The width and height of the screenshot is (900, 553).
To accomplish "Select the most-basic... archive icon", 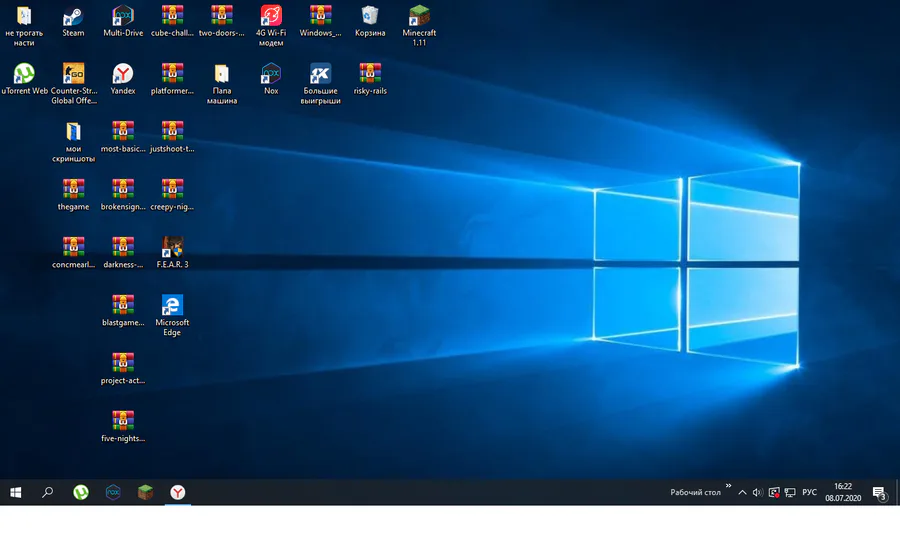I will [123, 138].
